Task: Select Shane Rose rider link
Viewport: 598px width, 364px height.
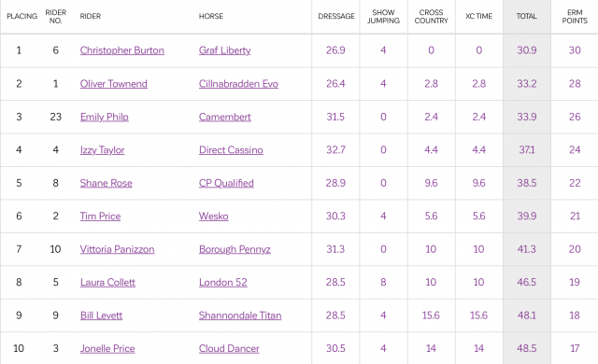Action: [x=106, y=183]
